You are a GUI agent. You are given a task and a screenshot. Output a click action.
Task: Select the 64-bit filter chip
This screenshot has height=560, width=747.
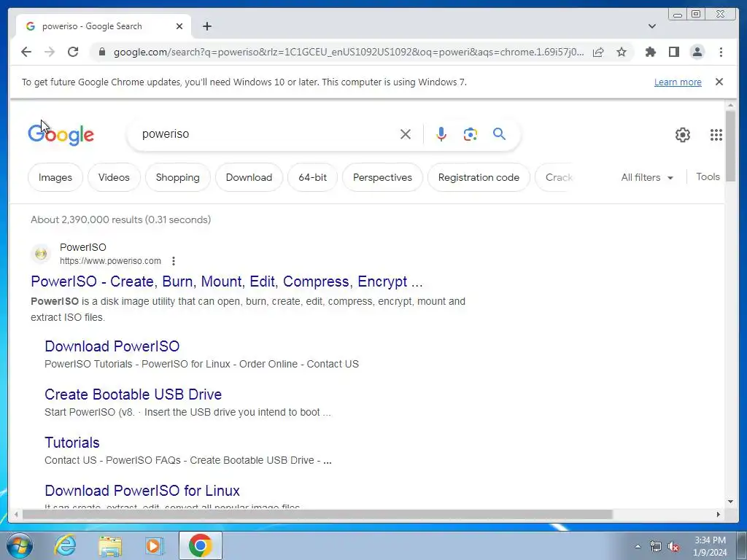point(312,177)
